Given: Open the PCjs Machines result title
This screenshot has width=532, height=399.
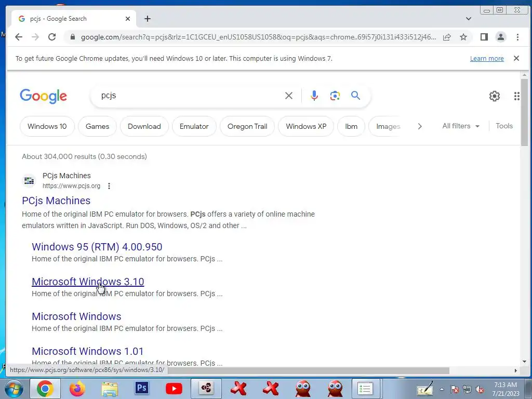Looking at the screenshot, I should 56,201.
